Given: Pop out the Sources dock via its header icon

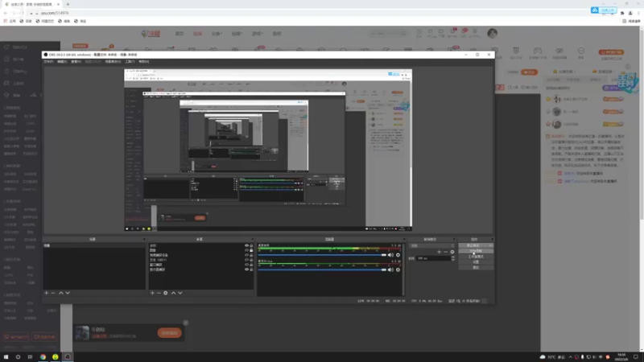Looking at the screenshot, I should [x=252, y=239].
